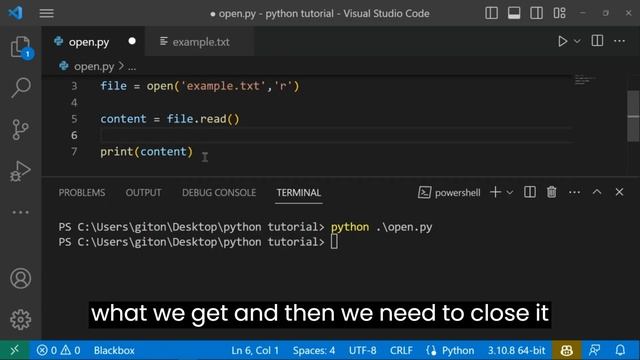Open terminal panel More Actions ellipsis
640x360 pixels.
[574, 192]
